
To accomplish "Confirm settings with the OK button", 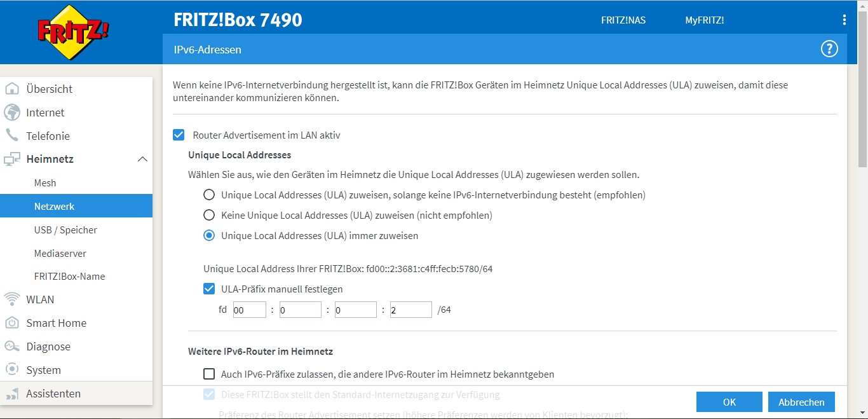I will click(x=729, y=401).
